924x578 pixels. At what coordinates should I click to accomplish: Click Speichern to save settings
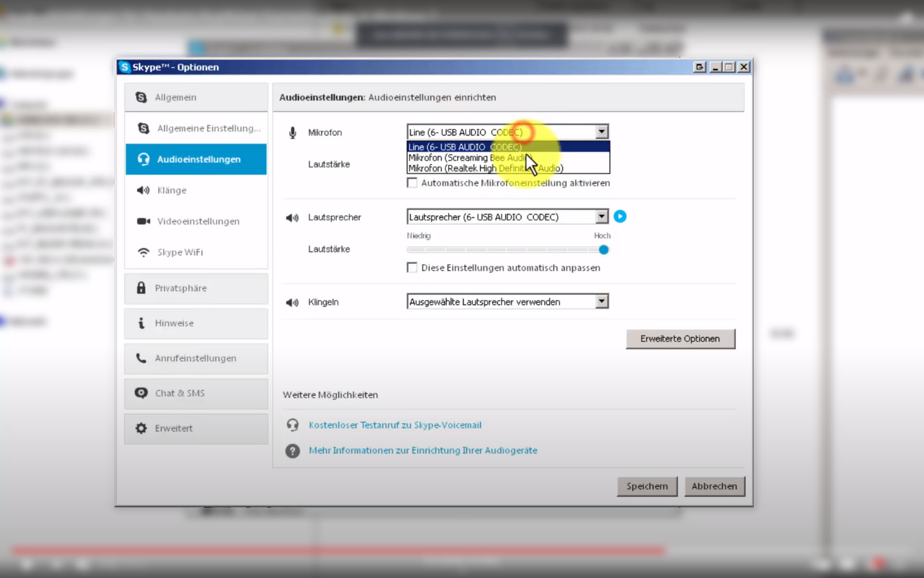point(647,486)
